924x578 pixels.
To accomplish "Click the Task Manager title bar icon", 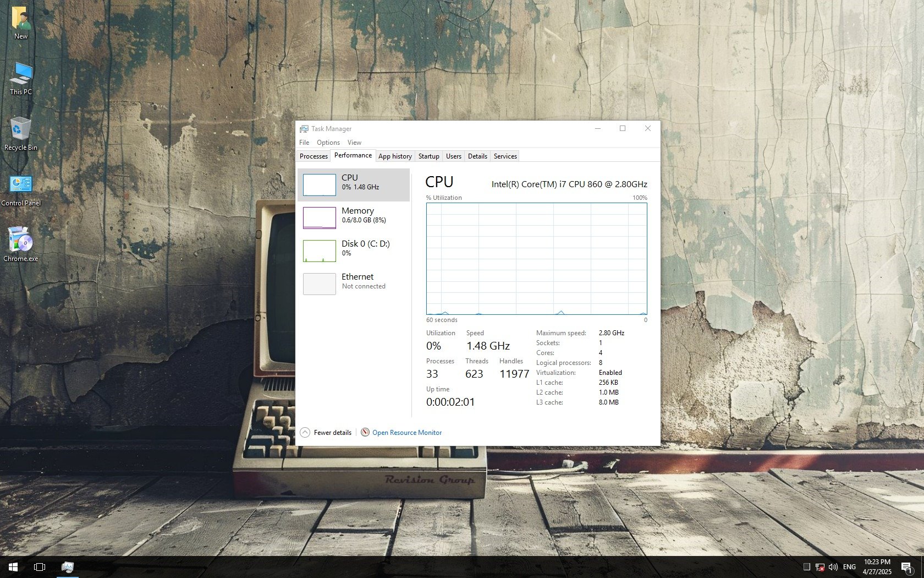I will pyautogui.click(x=304, y=129).
